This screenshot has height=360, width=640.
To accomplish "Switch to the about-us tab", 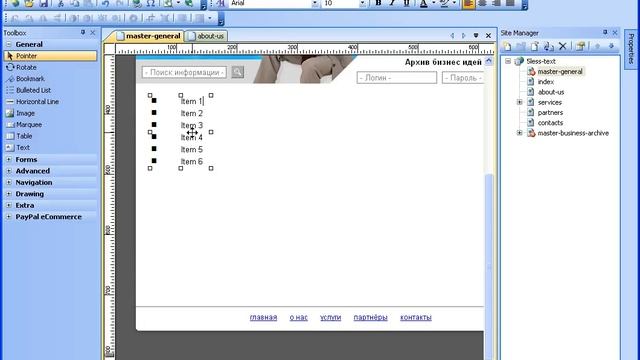I will [206, 36].
